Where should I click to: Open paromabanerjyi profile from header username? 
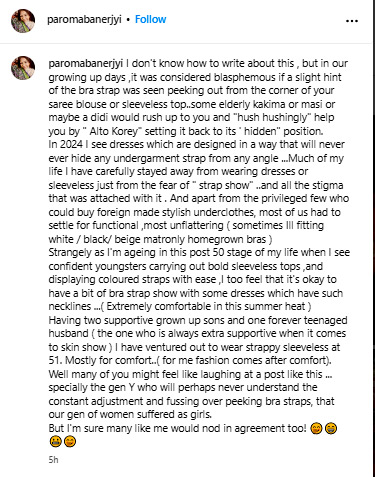pyautogui.click(x=84, y=19)
